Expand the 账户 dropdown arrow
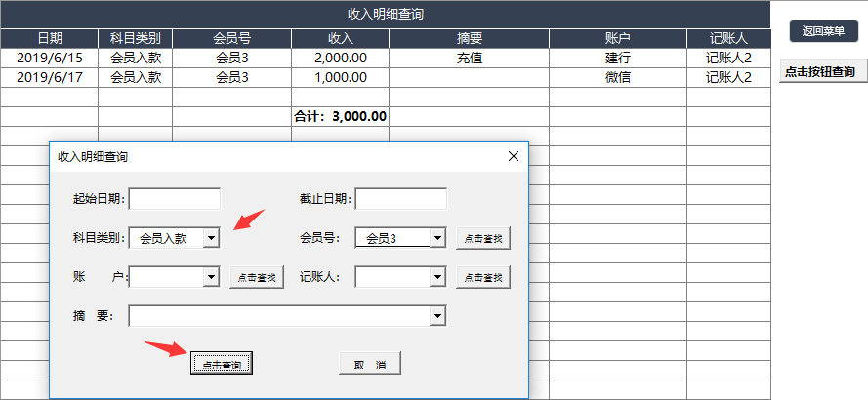The image size is (868, 400). click(x=212, y=277)
